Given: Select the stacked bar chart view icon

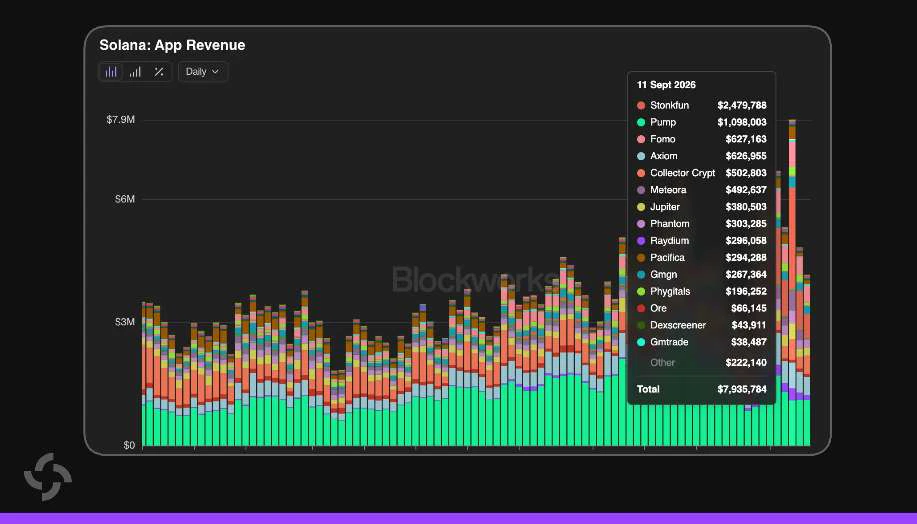Looking at the screenshot, I should 111,72.
